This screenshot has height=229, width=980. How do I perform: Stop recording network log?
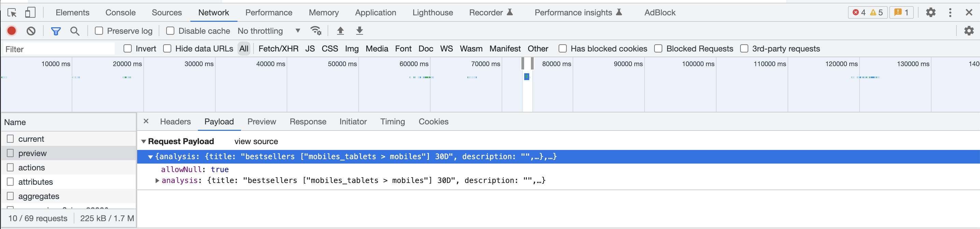click(12, 31)
